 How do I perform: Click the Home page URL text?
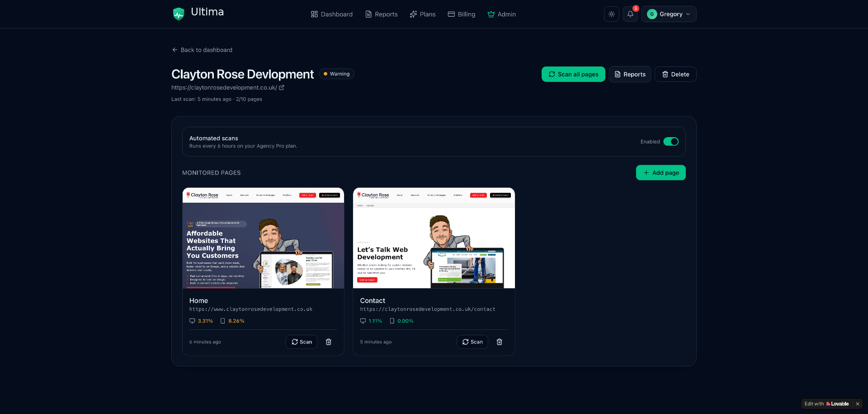click(x=251, y=309)
